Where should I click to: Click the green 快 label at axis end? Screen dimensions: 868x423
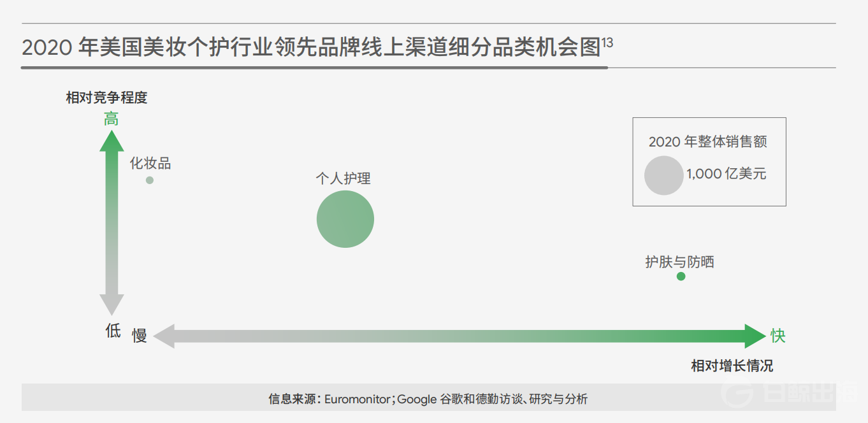pos(778,336)
